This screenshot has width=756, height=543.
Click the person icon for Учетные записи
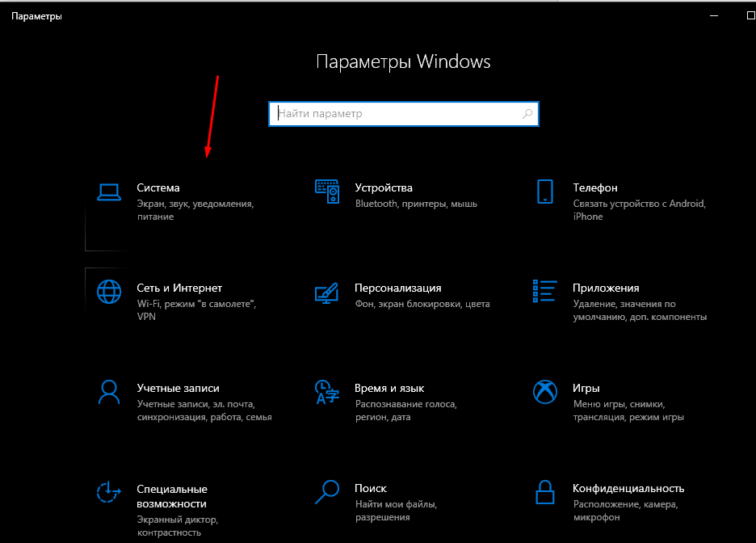(108, 392)
